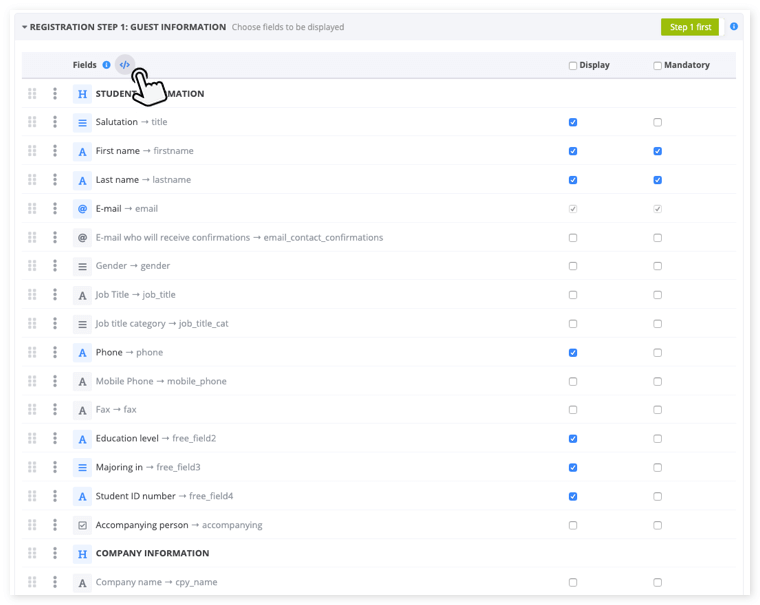The height and width of the screenshot is (605, 760).
Task: Open three-dot menu for Company name row
Action: coord(55,582)
